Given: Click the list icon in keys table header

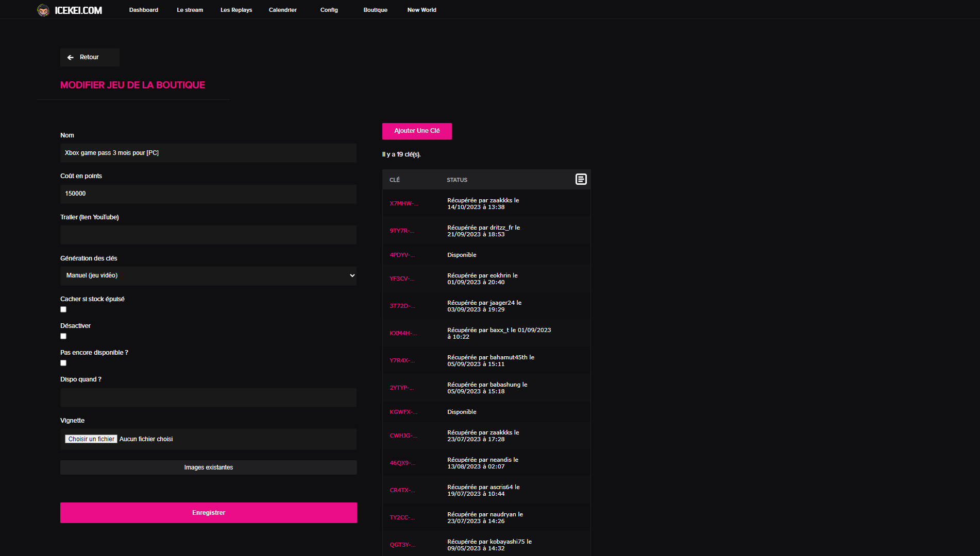Looking at the screenshot, I should tap(581, 179).
